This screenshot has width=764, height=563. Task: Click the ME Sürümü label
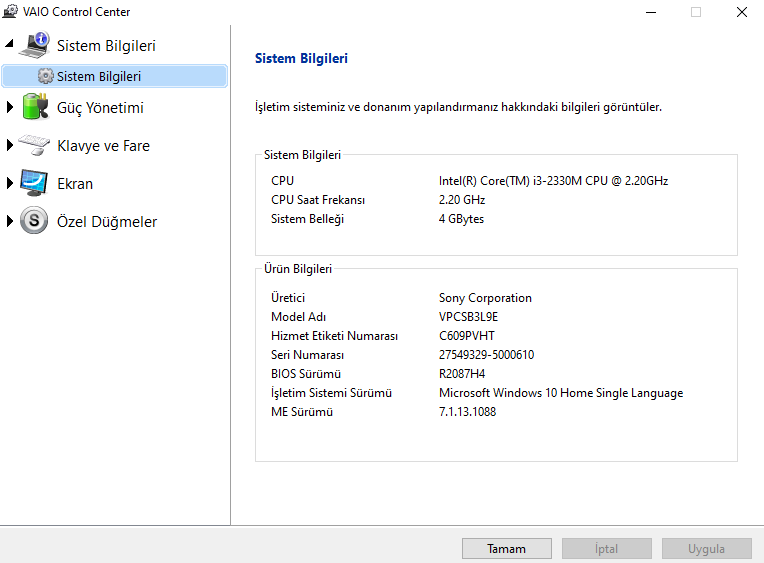(x=302, y=412)
